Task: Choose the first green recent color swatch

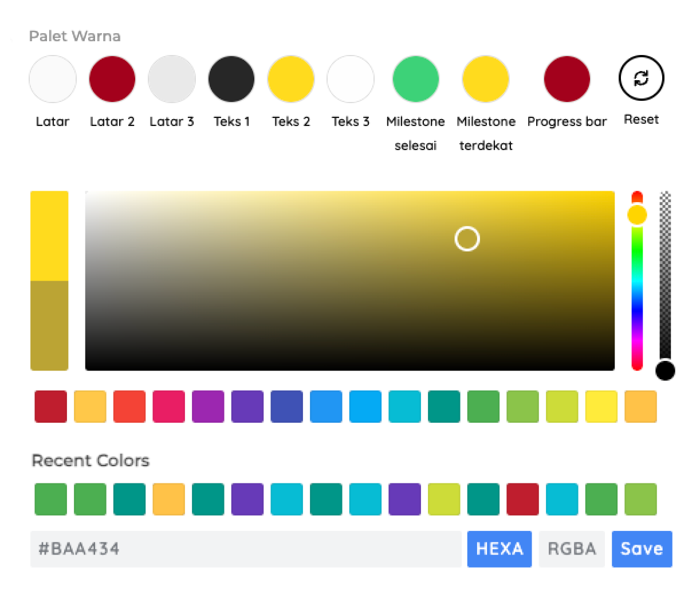Action: point(51,499)
